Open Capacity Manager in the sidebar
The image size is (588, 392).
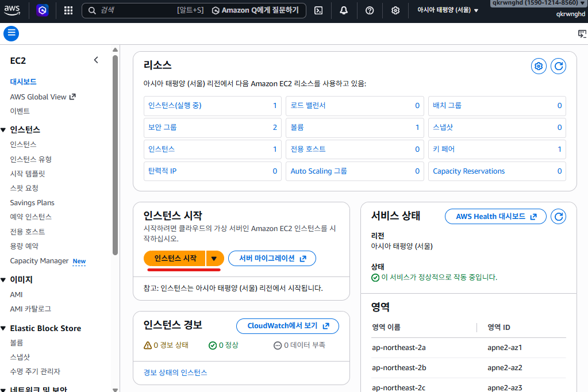point(39,261)
